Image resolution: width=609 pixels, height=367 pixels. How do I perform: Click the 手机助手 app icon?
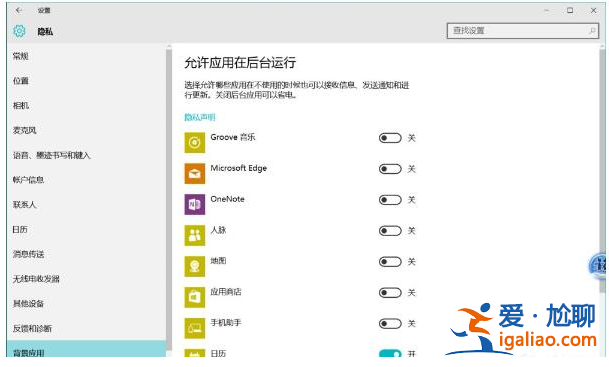[195, 328]
